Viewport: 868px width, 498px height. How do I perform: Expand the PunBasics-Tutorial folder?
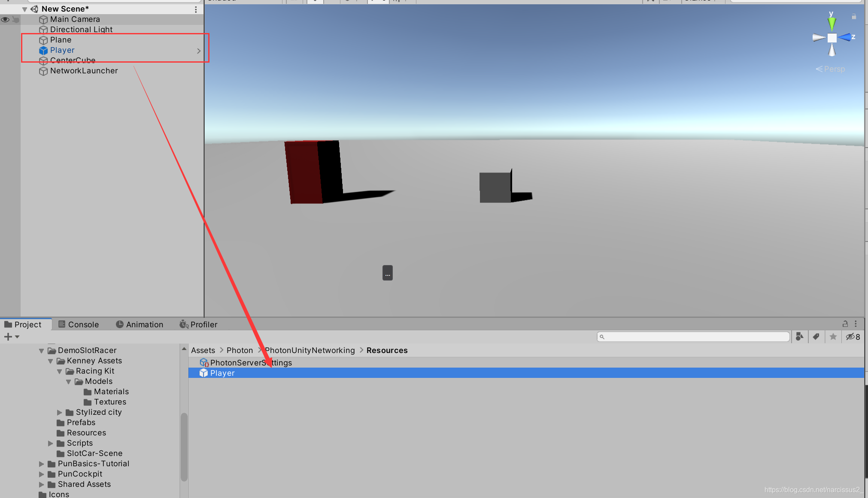pyautogui.click(x=42, y=464)
